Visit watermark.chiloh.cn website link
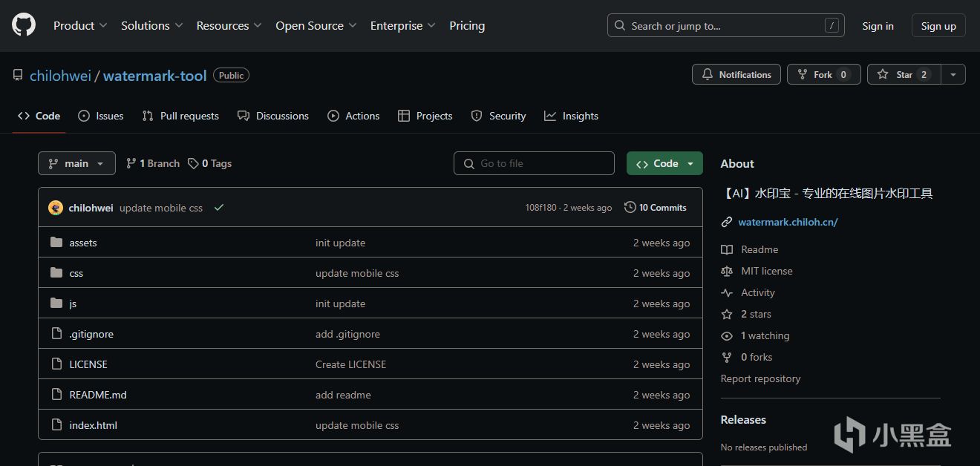The height and width of the screenshot is (466, 980). pyautogui.click(x=788, y=222)
